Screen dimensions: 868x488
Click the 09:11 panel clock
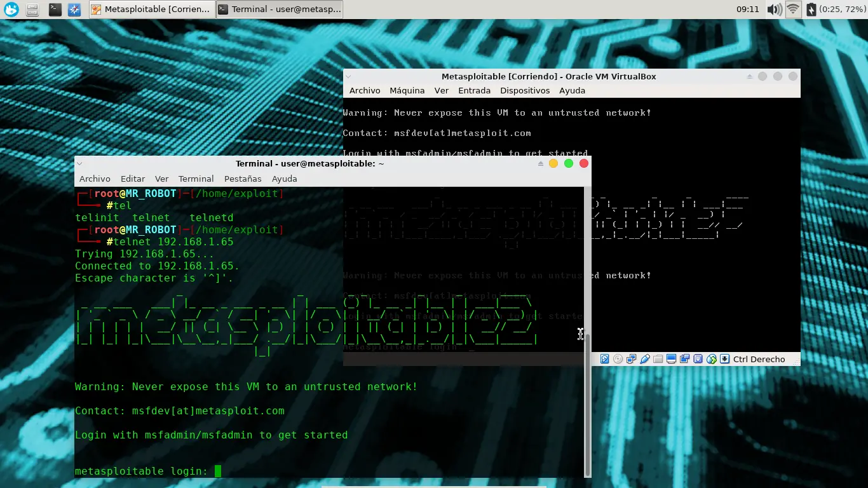pos(748,10)
